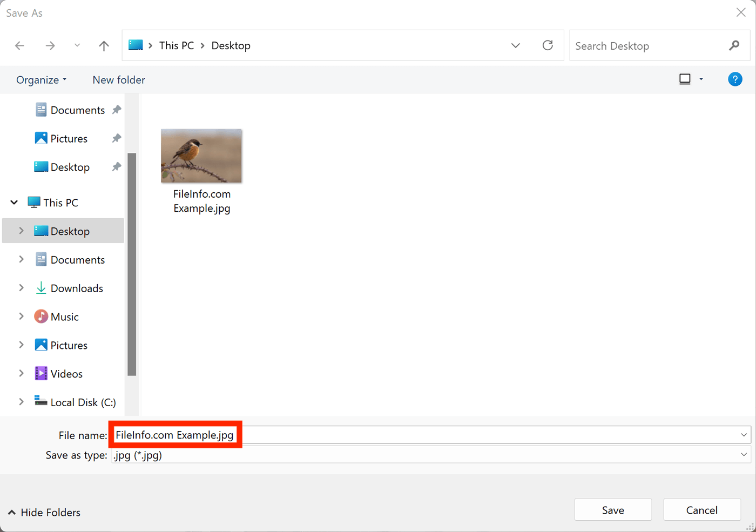Open the search in Search Desktop box
Screen dimensions: 756x532
[621, 45]
